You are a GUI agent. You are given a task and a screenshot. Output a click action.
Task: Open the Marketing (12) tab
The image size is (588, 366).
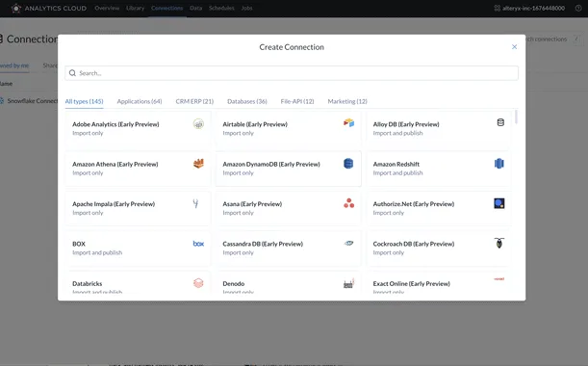pos(347,101)
